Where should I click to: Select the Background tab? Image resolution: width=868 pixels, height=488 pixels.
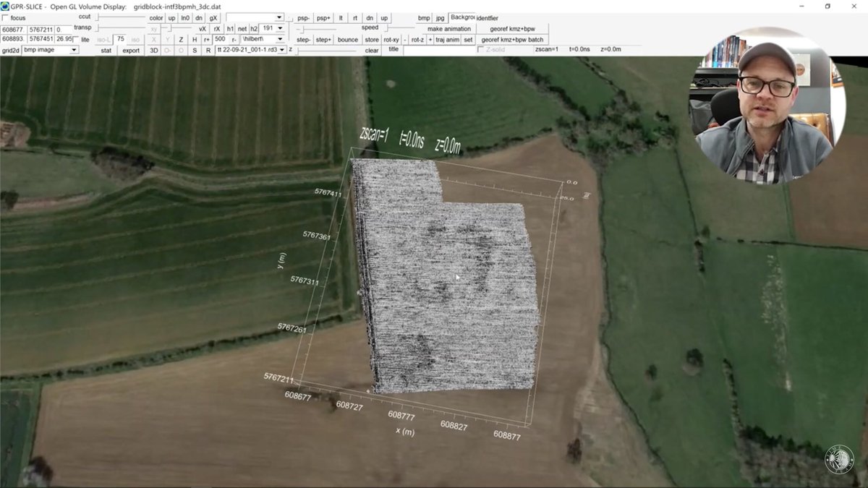[x=462, y=17]
